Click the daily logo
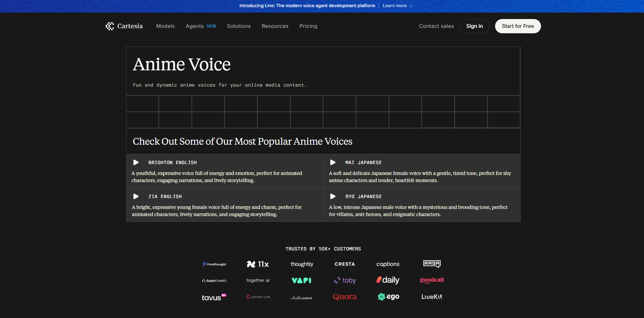 pyautogui.click(x=388, y=280)
